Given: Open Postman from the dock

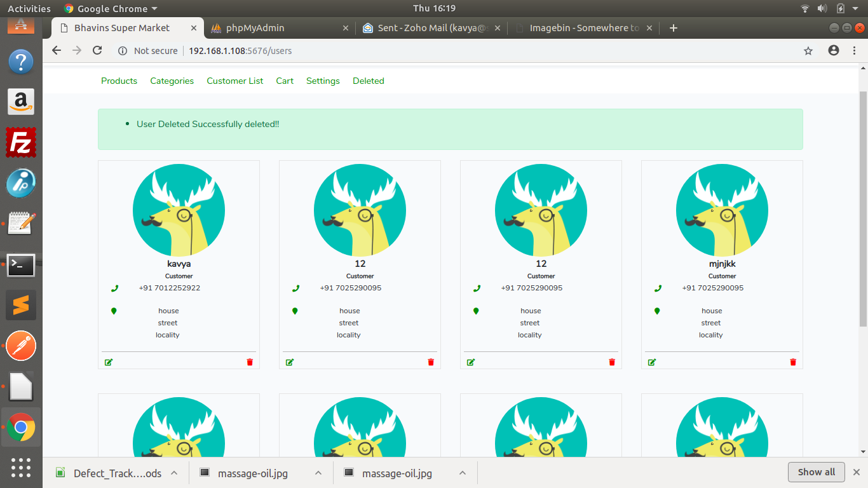Looking at the screenshot, I should pyautogui.click(x=21, y=346).
